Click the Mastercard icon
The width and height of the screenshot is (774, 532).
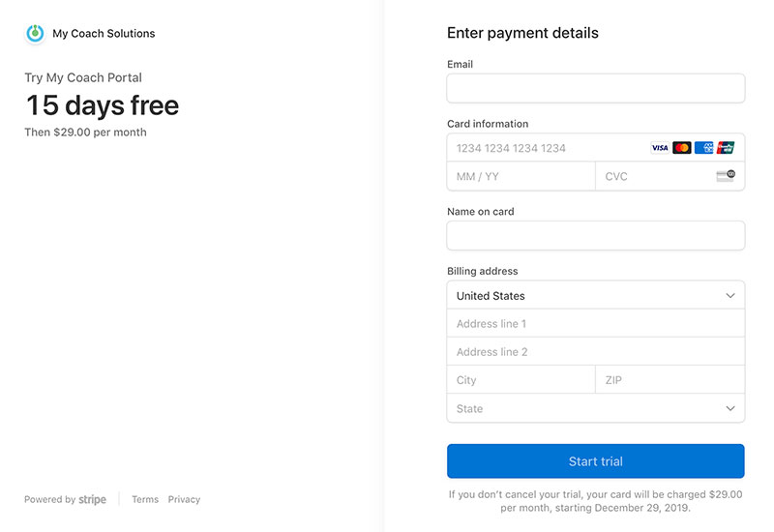pyautogui.click(x=682, y=148)
